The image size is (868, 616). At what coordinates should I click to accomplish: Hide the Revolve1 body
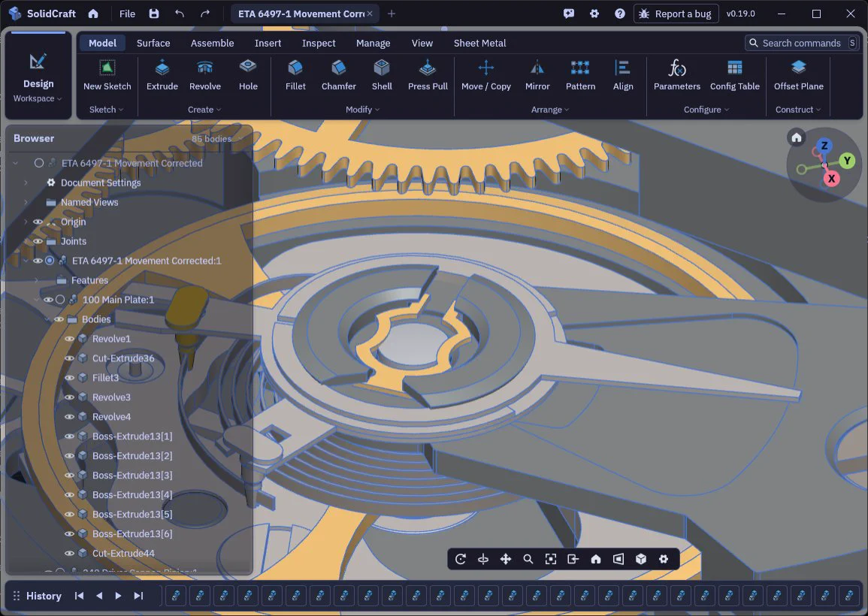click(x=69, y=339)
